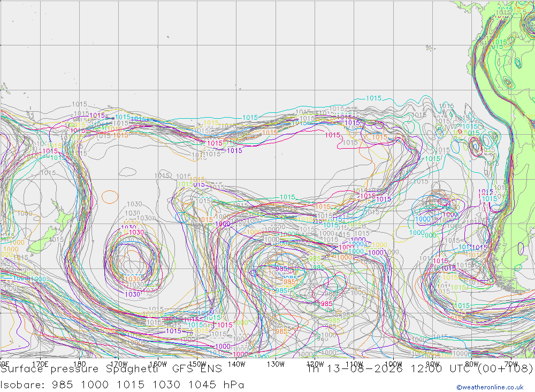
Task: Click the 'Surface pressure Spaghetti' title text
Action: click(79, 369)
